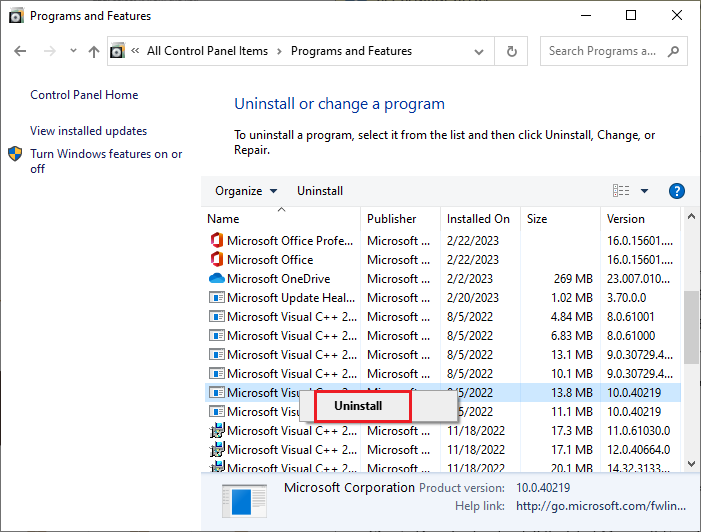Click the 2/20/2023 installed date
This screenshot has height=532, width=701.
tap(473, 297)
